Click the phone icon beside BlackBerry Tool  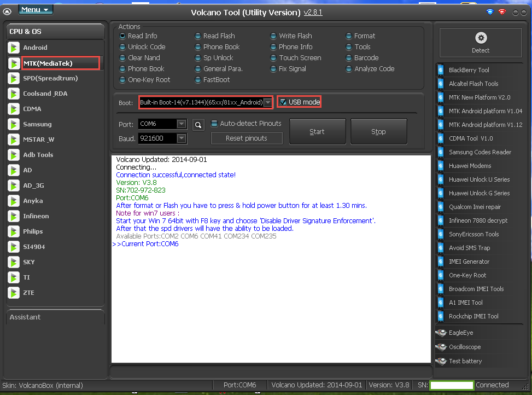coord(441,70)
